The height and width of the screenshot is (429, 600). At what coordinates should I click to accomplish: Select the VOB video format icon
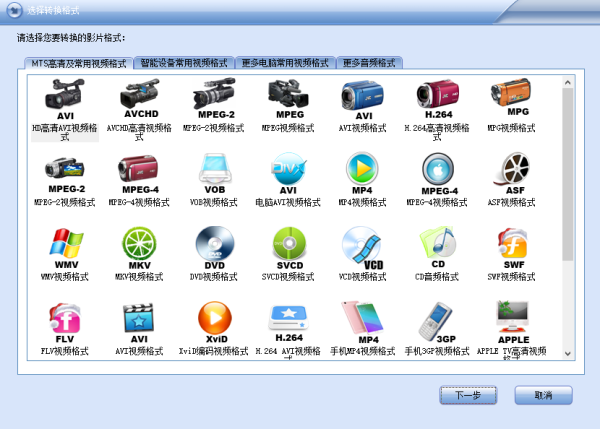(214, 170)
